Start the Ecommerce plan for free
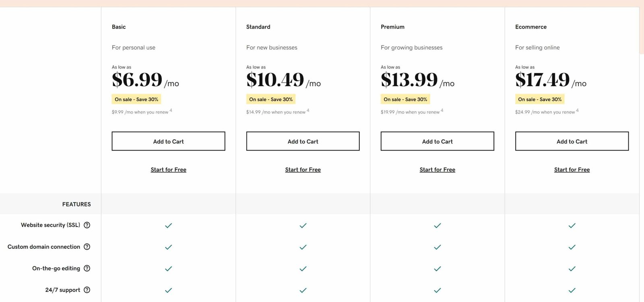 coord(572,170)
